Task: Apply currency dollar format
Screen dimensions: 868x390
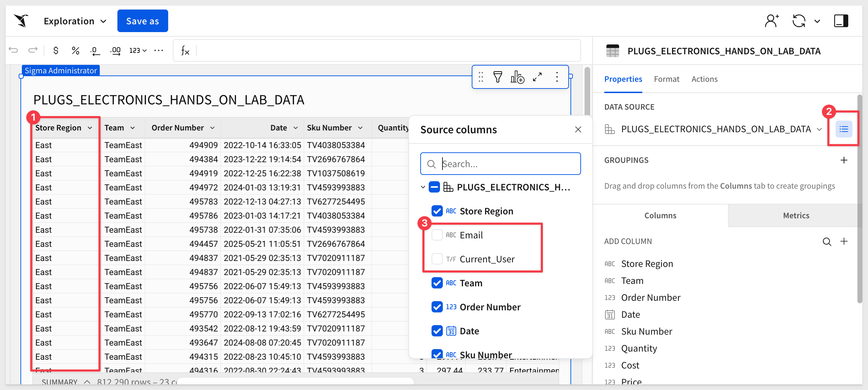Action: point(56,50)
